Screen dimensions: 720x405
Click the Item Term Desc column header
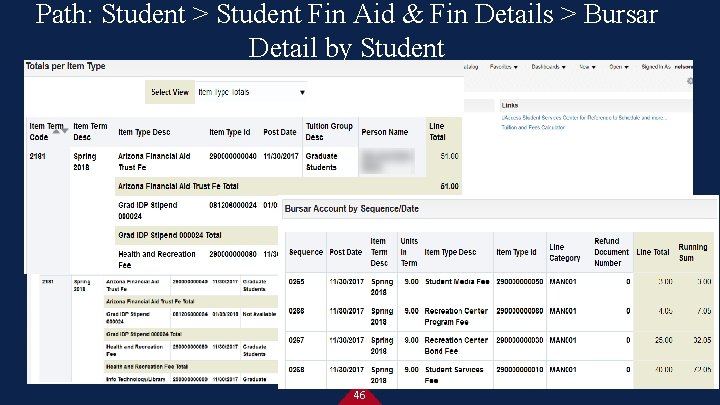pyautogui.click(x=90, y=132)
